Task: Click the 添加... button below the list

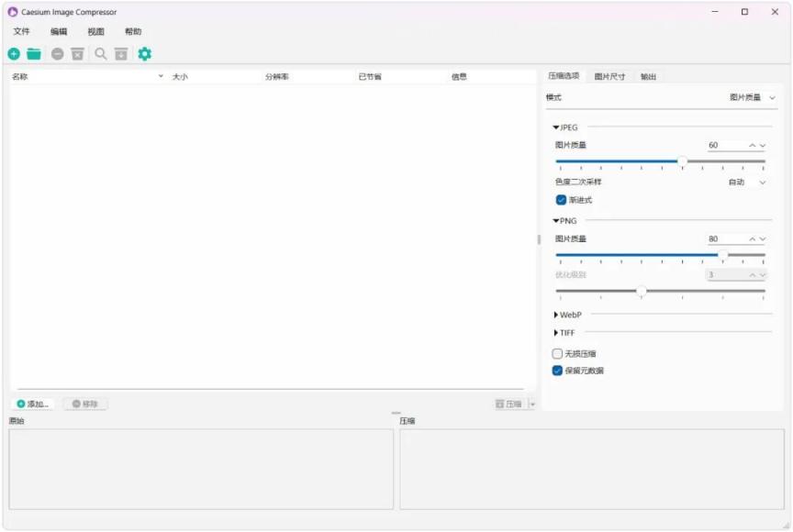Action: coord(33,404)
